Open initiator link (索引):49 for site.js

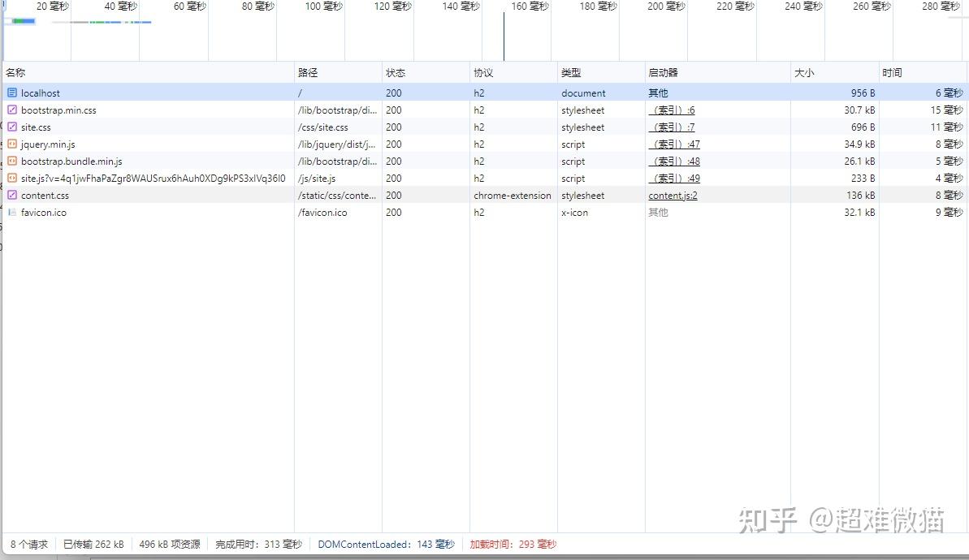[x=675, y=178]
